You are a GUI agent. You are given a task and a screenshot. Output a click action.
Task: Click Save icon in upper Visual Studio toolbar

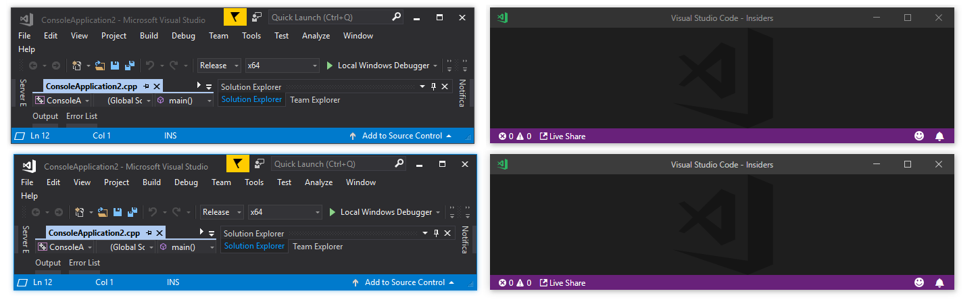coord(115,66)
